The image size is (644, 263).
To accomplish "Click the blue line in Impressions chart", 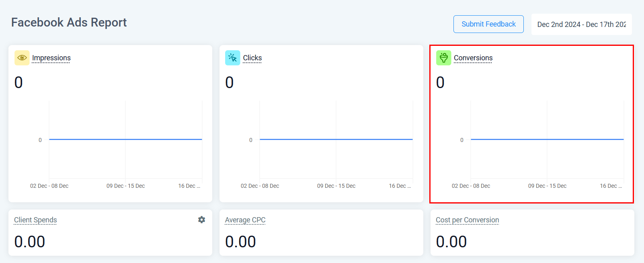I will click(x=125, y=140).
